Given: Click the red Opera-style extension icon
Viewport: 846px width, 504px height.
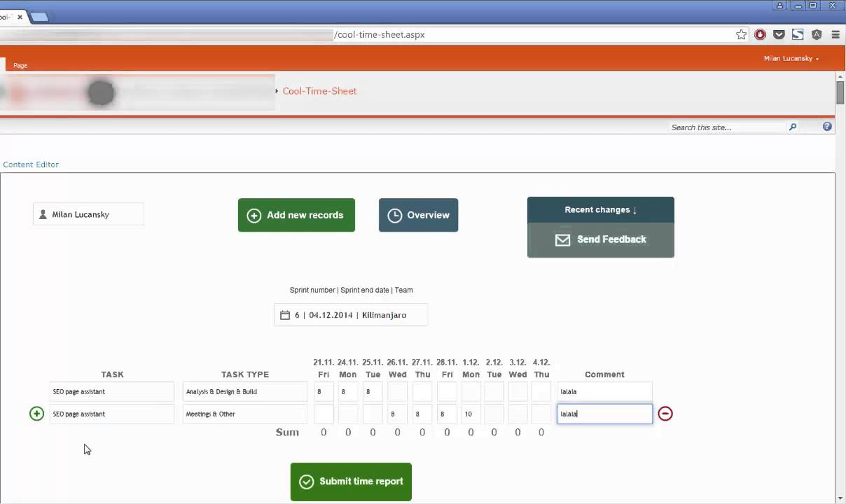Looking at the screenshot, I should [760, 34].
